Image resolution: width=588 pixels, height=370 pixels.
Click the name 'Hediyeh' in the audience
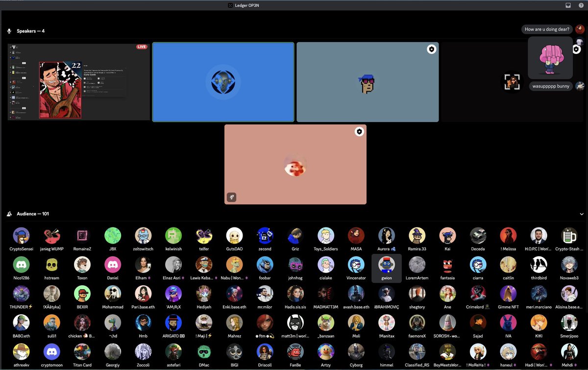point(204,307)
